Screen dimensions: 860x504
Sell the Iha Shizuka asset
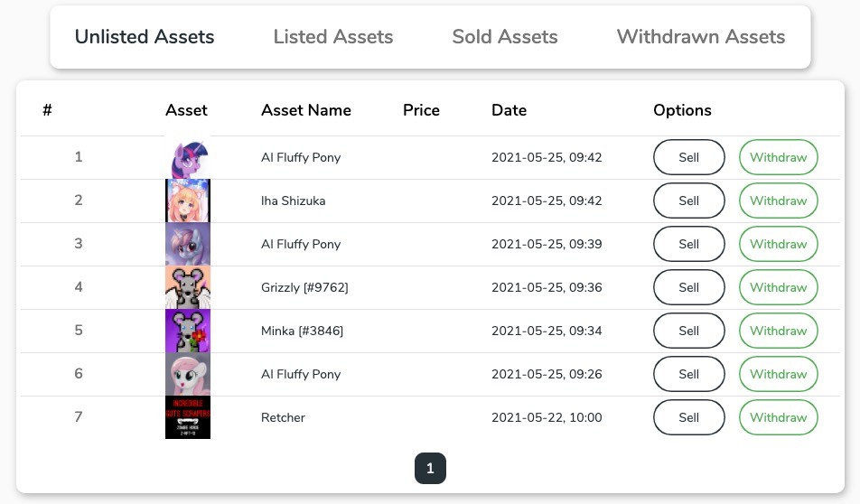[x=689, y=201]
